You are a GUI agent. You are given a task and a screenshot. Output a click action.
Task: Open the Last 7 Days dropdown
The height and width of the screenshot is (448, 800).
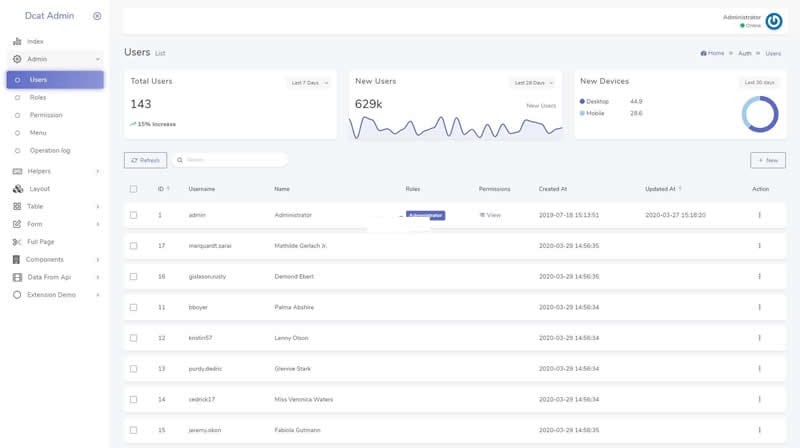[x=310, y=82]
